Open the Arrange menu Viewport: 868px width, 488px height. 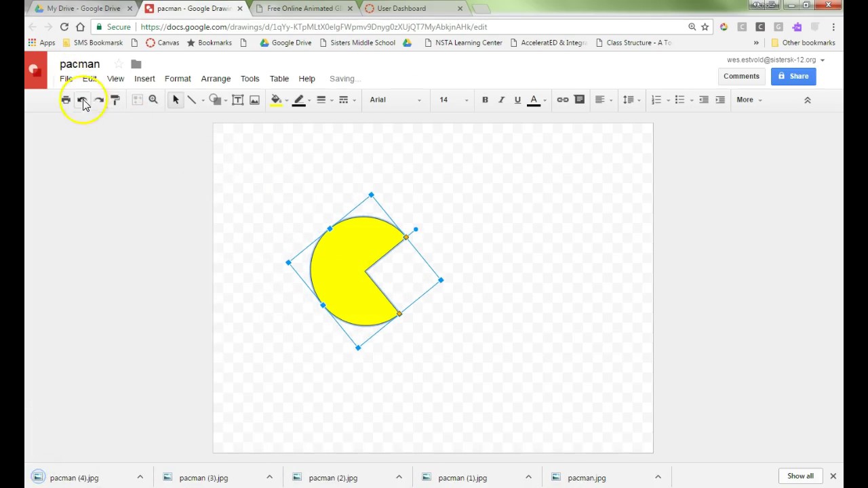[x=216, y=79]
